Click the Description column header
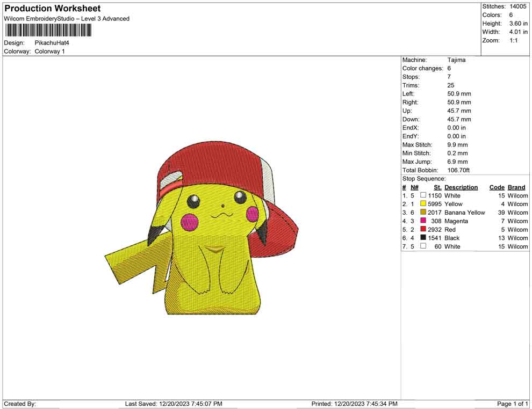 [461, 187]
